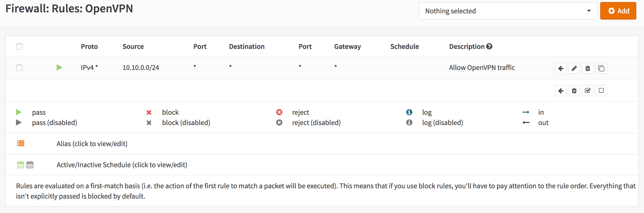Click the Allow OpenVPN traffic description text

coord(482,68)
